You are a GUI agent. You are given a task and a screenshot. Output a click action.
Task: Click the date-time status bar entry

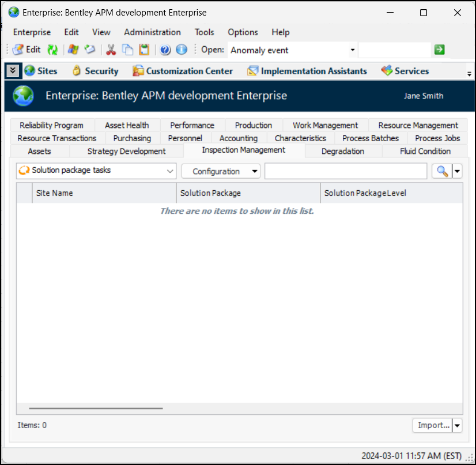click(x=411, y=456)
